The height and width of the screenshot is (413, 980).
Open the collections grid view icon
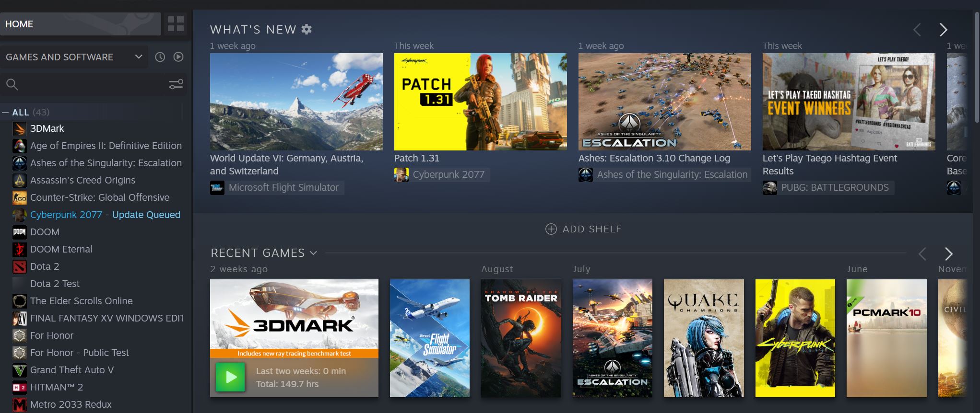tap(176, 24)
